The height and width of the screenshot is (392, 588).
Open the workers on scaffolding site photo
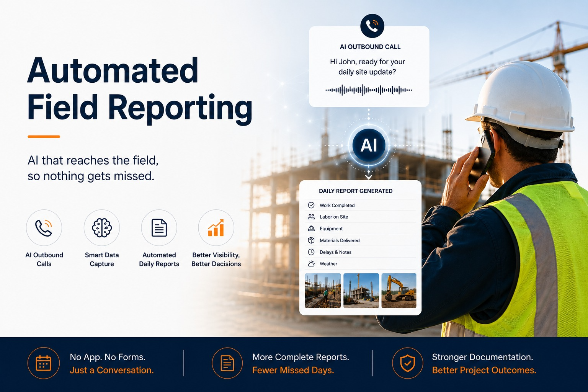pos(323,291)
